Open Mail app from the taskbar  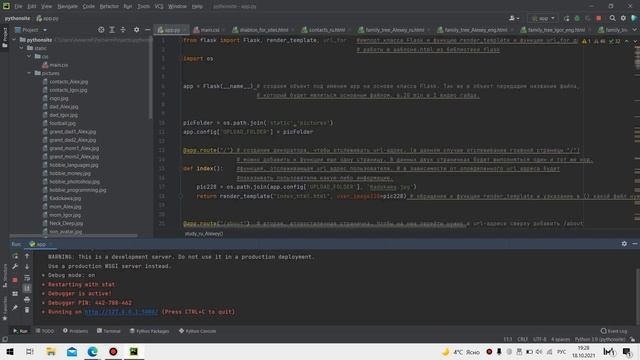pos(72,351)
